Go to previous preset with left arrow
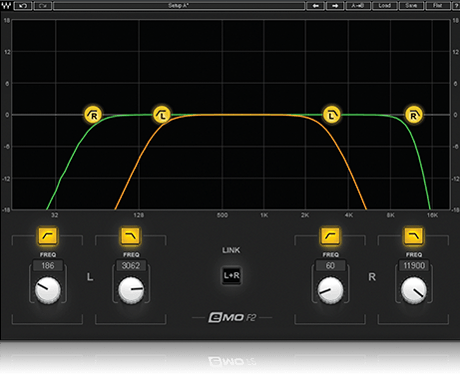This screenshot has width=460, height=374. coord(315,6)
